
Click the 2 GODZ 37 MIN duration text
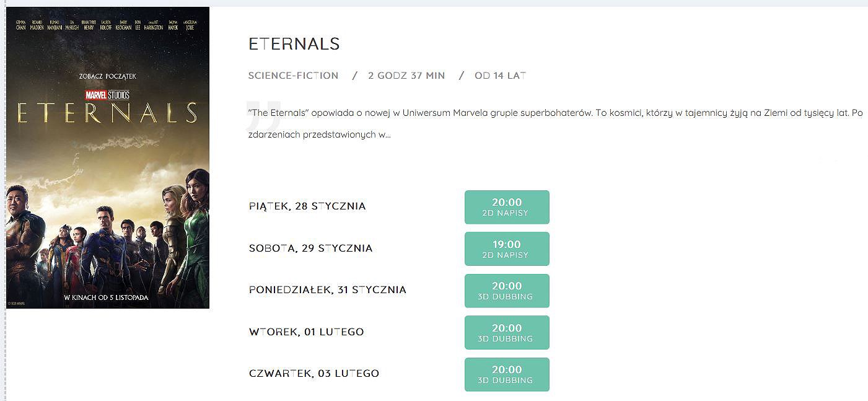(406, 76)
